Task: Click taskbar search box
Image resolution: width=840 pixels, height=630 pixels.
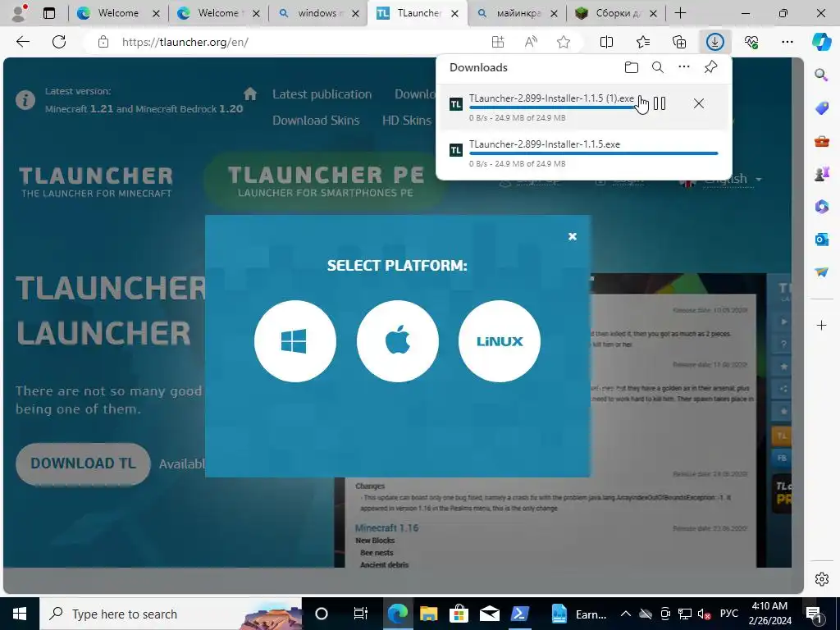Action: (x=171, y=614)
